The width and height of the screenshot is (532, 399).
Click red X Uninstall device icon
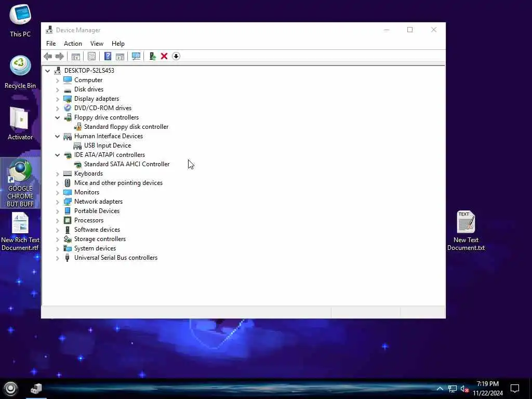coord(164,56)
